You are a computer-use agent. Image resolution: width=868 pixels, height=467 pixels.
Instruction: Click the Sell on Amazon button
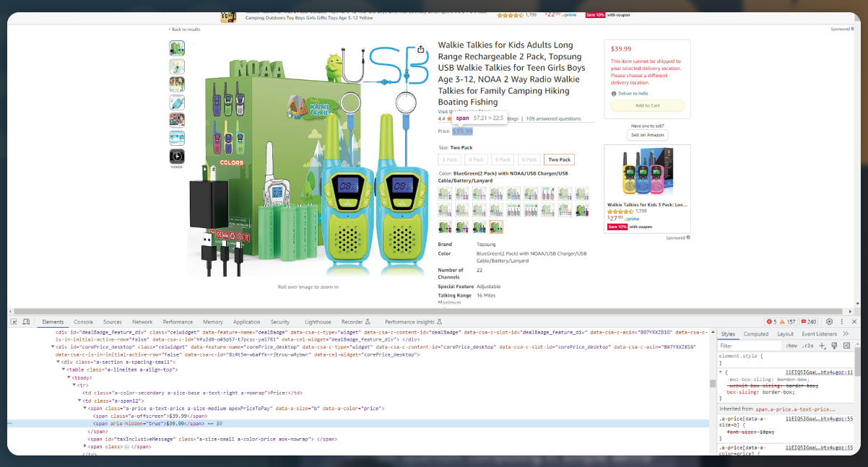click(647, 135)
